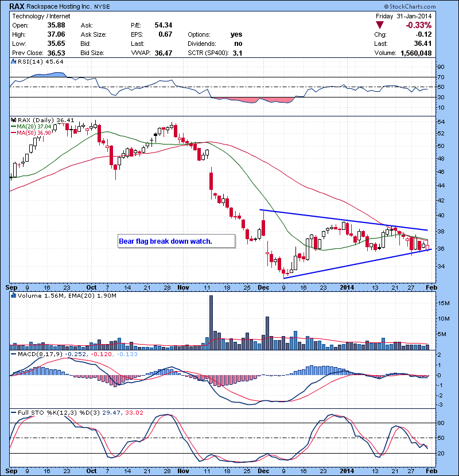The height and width of the screenshot is (476, 459).
Task: Click the StockCharts.com copyright label
Action: pyautogui.click(x=410, y=6)
